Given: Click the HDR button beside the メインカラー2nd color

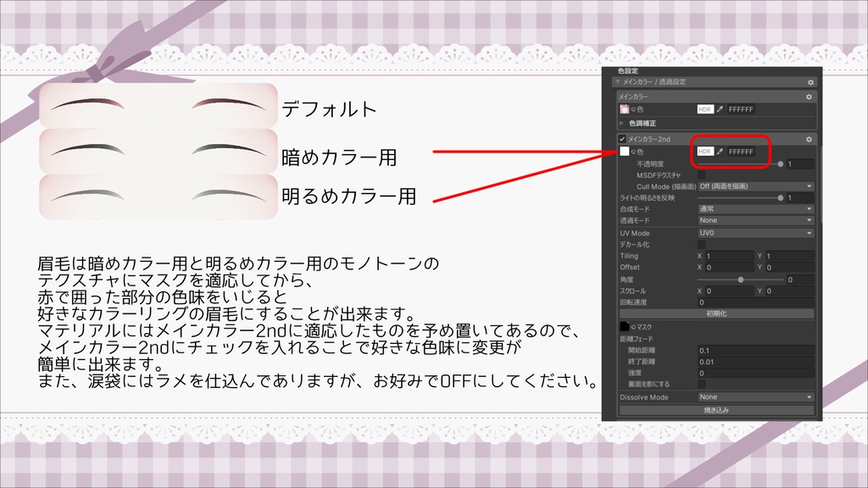Looking at the screenshot, I should tap(704, 151).
